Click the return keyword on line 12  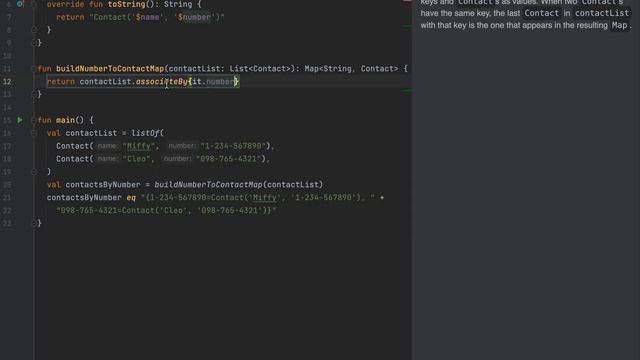[61, 82]
